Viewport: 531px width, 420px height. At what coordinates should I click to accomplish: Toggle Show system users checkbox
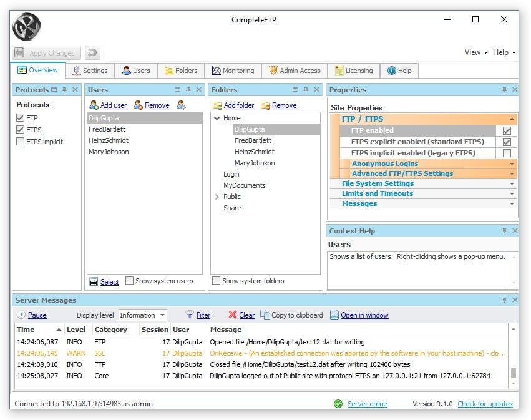tap(130, 281)
